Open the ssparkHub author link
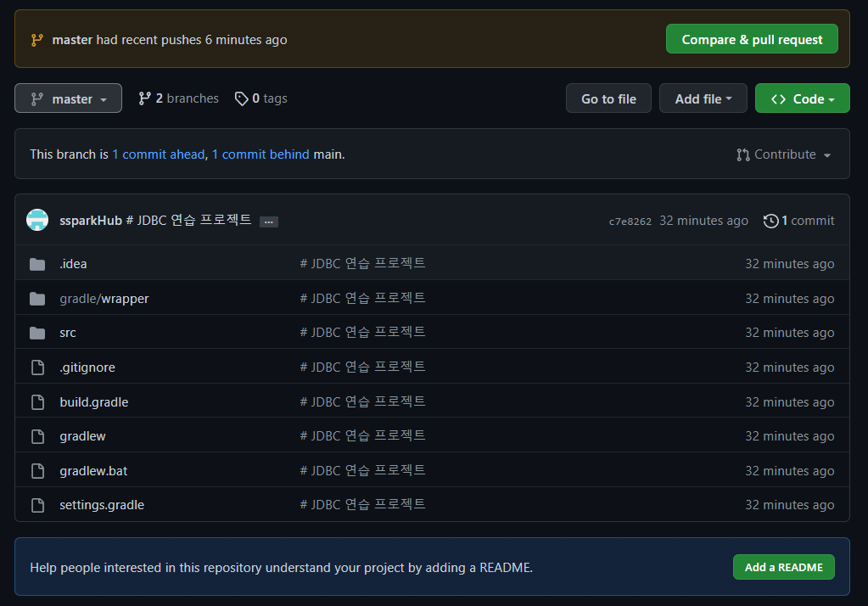The height and width of the screenshot is (606, 868). pos(91,221)
